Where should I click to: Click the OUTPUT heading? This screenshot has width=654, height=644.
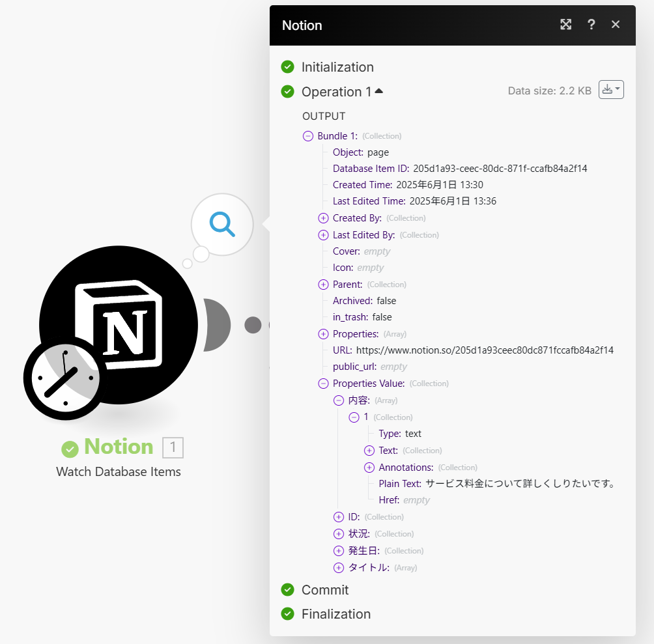(324, 116)
